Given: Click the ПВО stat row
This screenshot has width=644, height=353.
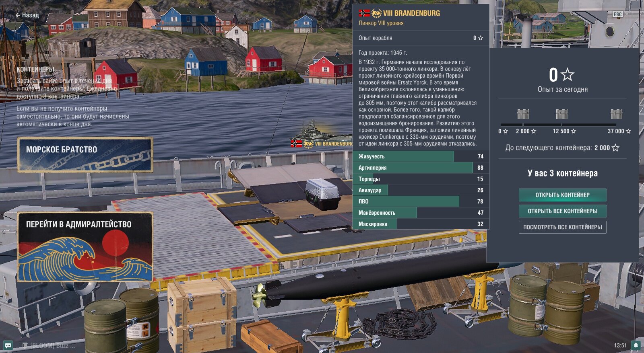Looking at the screenshot, I should [421, 201].
